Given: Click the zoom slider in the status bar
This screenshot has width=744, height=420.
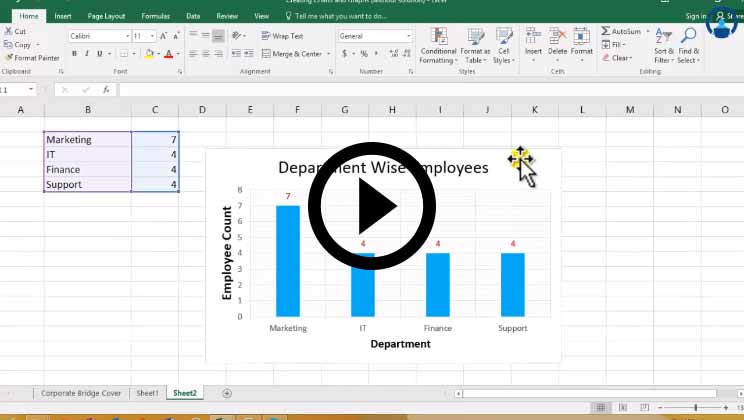Looking at the screenshot, I should (x=696, y=407).
